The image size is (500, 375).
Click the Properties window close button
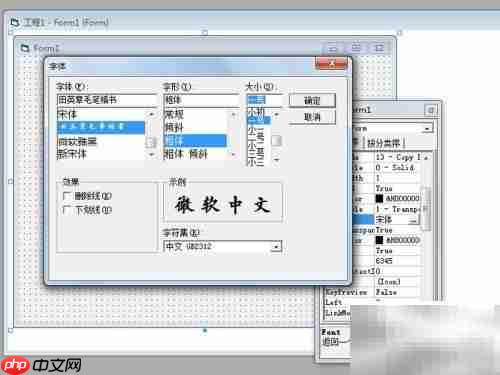click(431, 110)
